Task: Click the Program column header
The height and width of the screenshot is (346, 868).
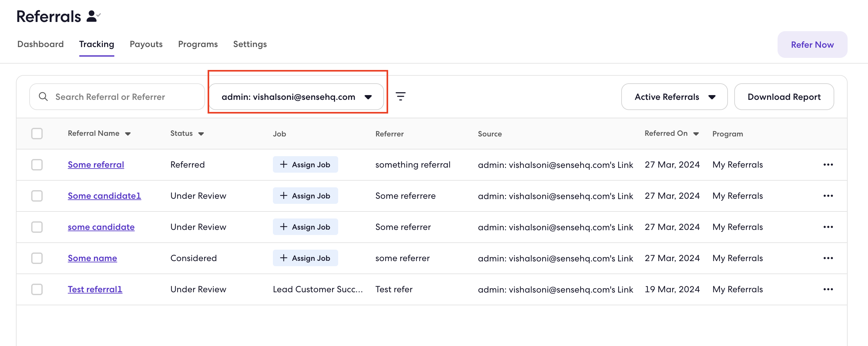Action: 728,134
